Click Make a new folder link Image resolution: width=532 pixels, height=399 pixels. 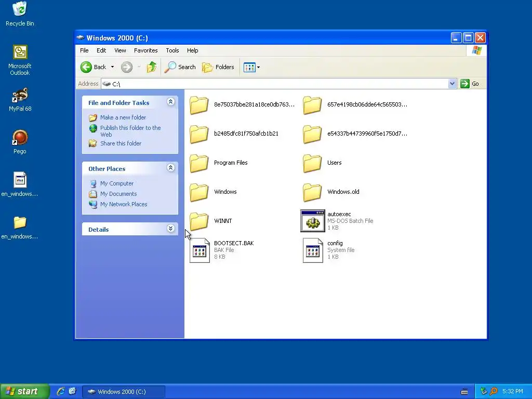click(123, 117)
